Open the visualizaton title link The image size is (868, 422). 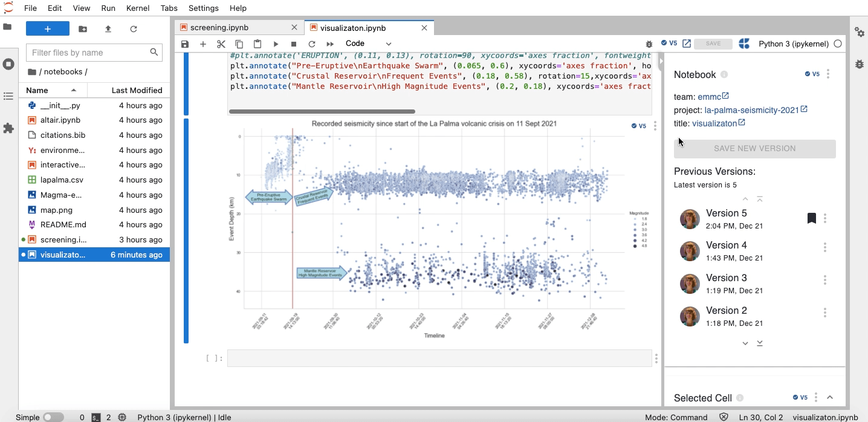(718, 123)
